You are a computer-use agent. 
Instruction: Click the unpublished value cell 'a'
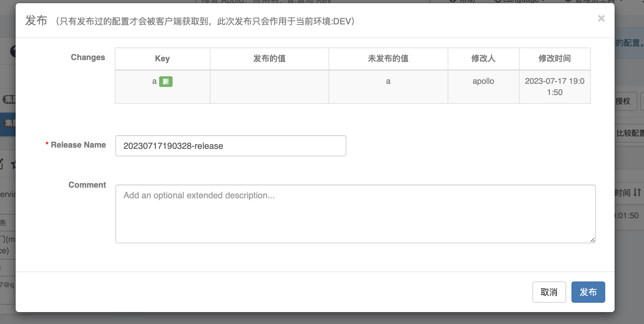[x=388, y=87]
